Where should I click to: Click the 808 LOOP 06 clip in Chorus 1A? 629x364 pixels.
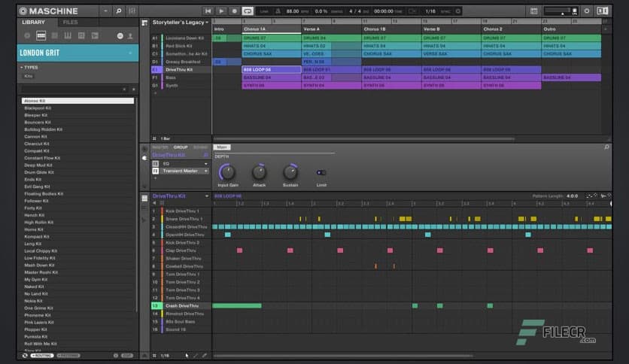click(271, 70)
